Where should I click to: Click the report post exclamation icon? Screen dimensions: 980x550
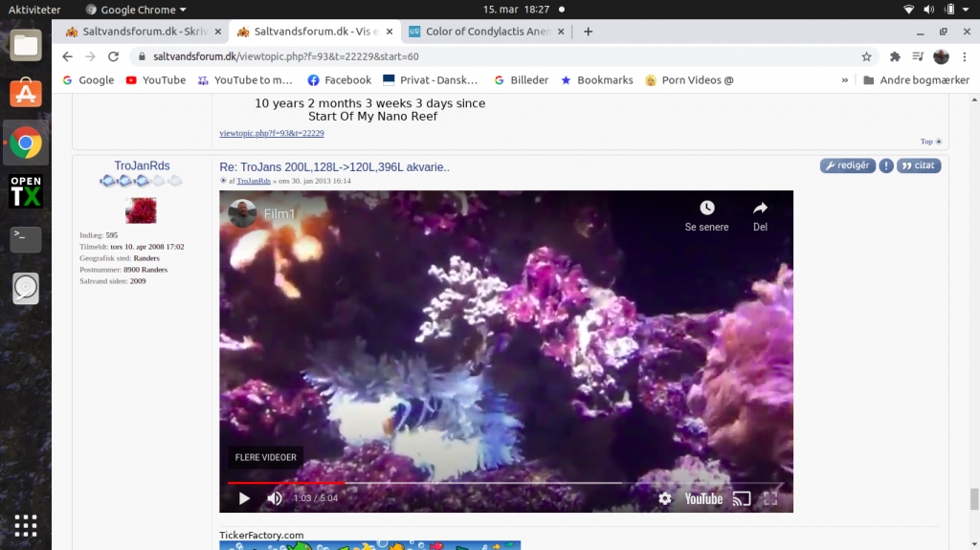(x=886, y=165)
